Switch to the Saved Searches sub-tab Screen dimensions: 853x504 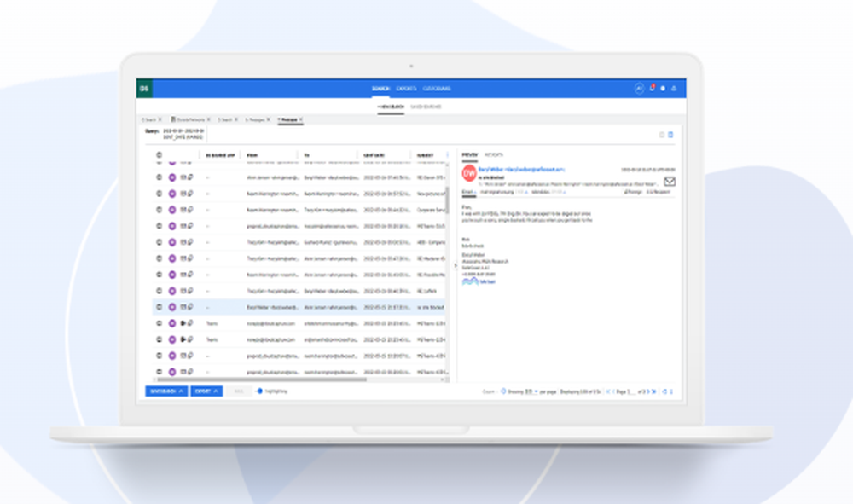click(426, 107)
